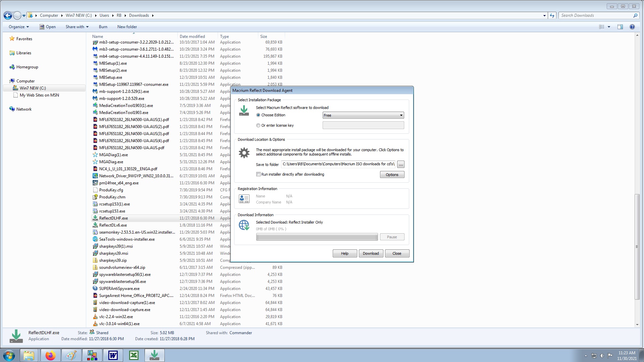Select NC4_L_U_L01_130329__ENGA.pdf icon
Screen dimensions: 644x362
pyautogui.click(x=95, y=169)
